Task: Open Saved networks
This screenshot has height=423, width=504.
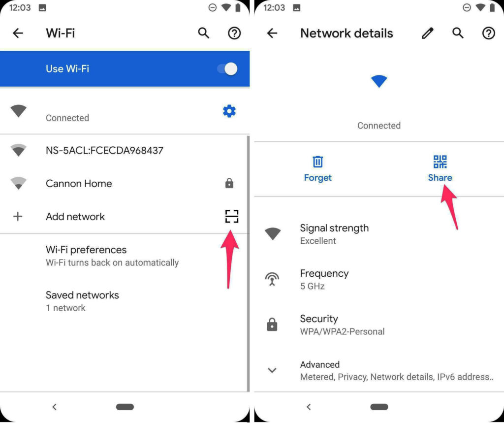Action: 125,301
